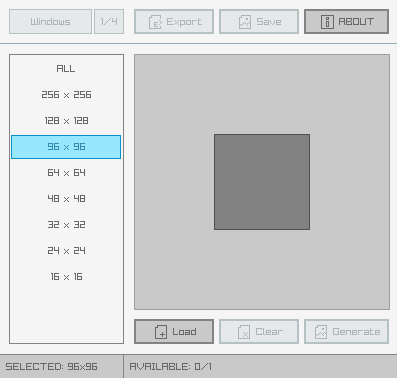Image resolution: width=397 pixels, height=378 pixels.
Task: Click the dark gray preview square
Action: [262, 182]
